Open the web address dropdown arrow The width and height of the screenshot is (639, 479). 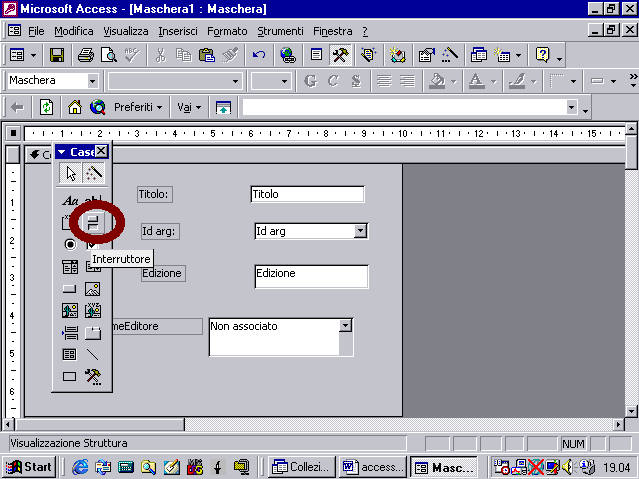[x=572, y=108]
